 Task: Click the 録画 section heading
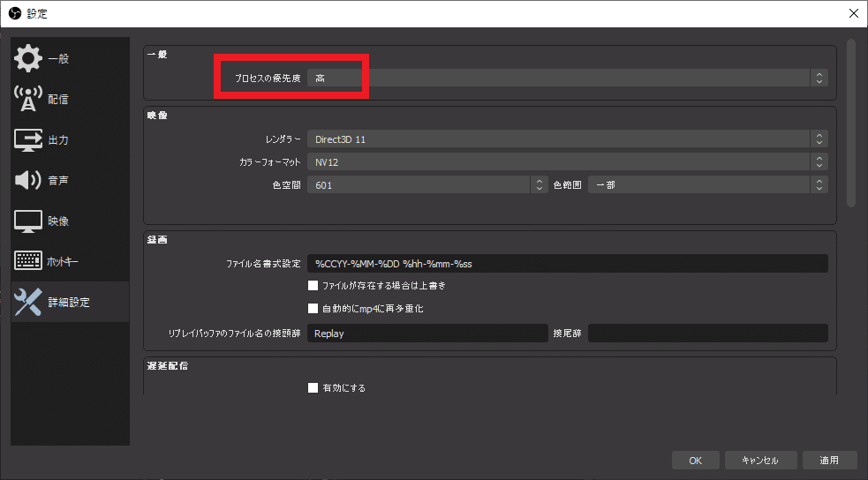157,240
